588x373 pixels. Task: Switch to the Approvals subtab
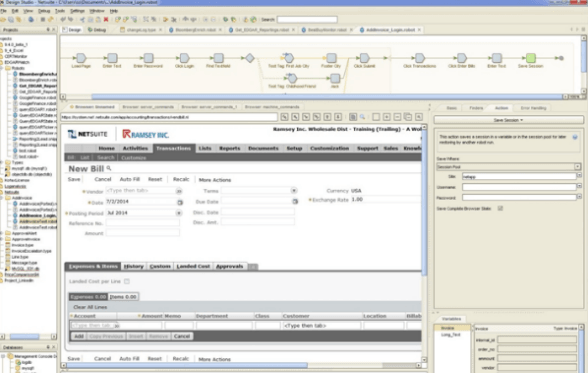(x=230, y=267)
